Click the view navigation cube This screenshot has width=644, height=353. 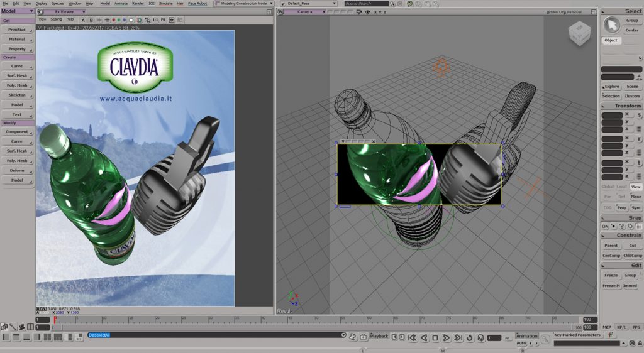tap(579, 35)
